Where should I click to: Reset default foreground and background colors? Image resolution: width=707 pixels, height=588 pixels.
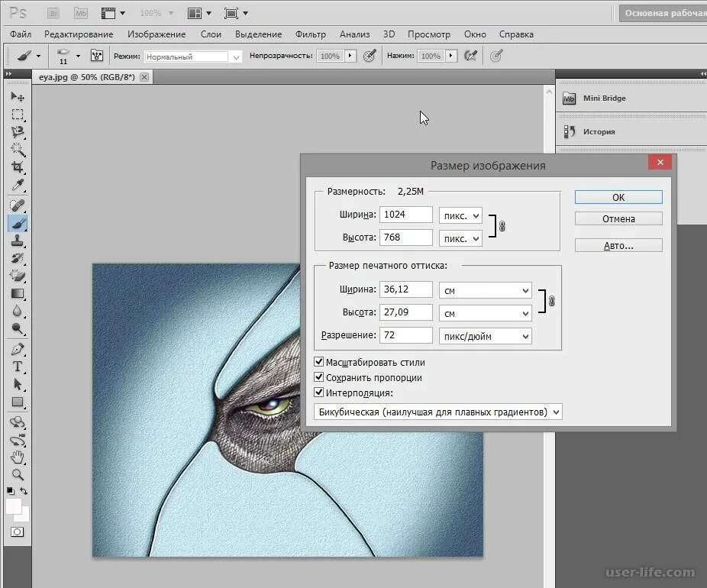tap(11, 491)
